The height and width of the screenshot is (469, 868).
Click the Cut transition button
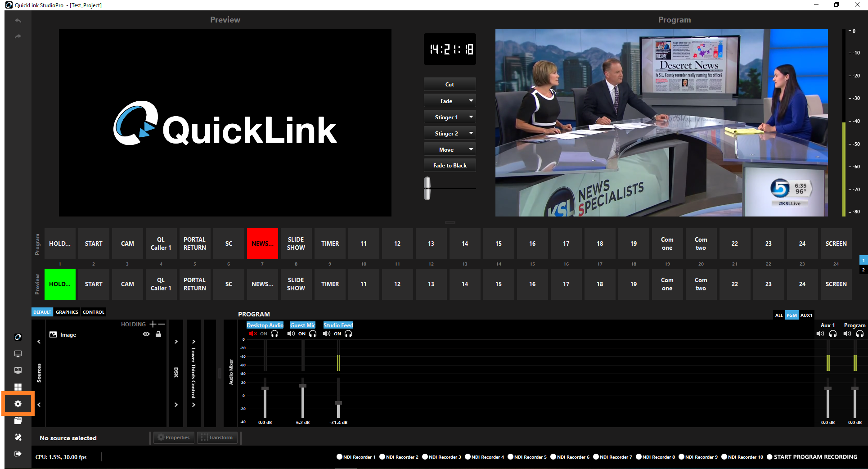click(x=450, y=84)
